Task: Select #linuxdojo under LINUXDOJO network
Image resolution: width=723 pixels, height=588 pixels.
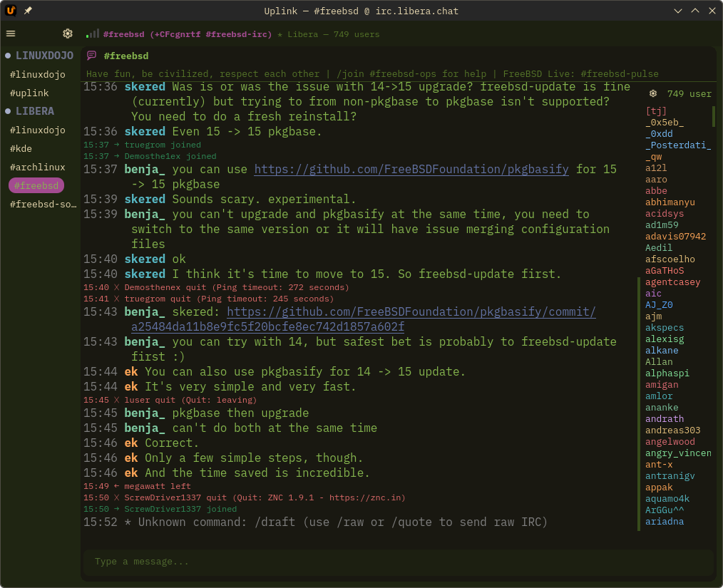Action: (37, 75)
